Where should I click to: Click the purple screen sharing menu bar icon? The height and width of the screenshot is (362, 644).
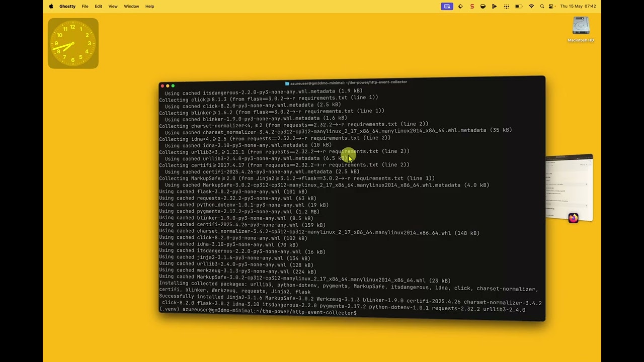click(x=446, y=6)
